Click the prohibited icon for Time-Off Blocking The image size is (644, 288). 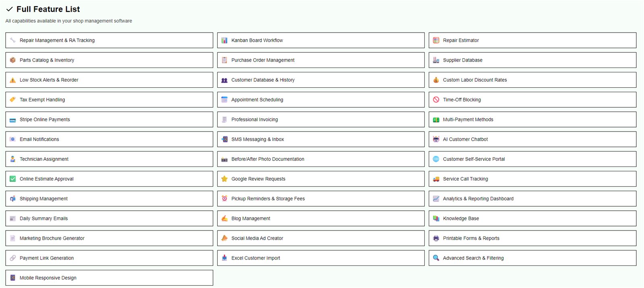pyautogui.click(x=436, y=100)
